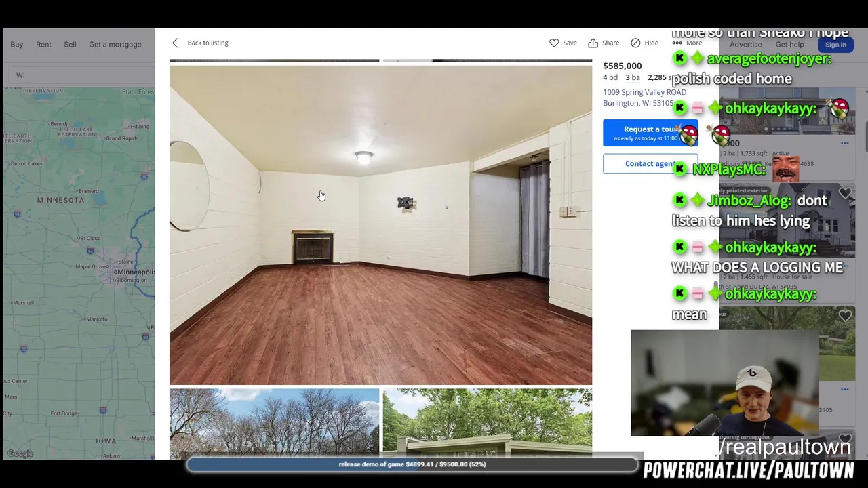The width and height of the screenshot is (868, 488).
Task: Go to the Advertise page
Action: pos(745,45)
